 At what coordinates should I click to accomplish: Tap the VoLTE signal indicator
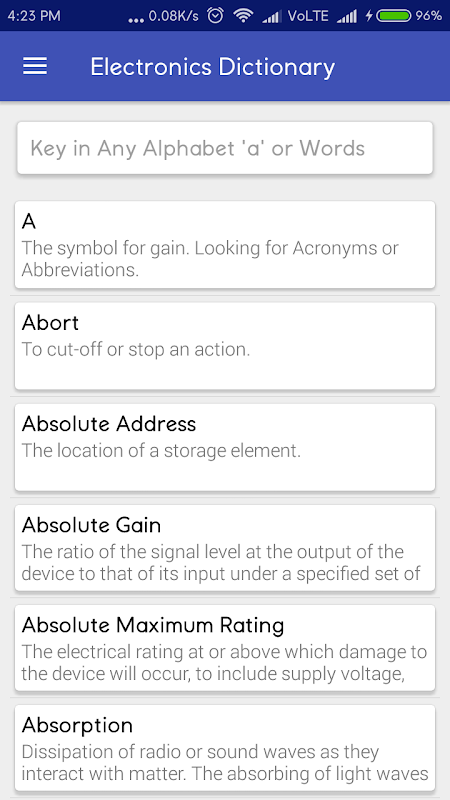[308, 16]
